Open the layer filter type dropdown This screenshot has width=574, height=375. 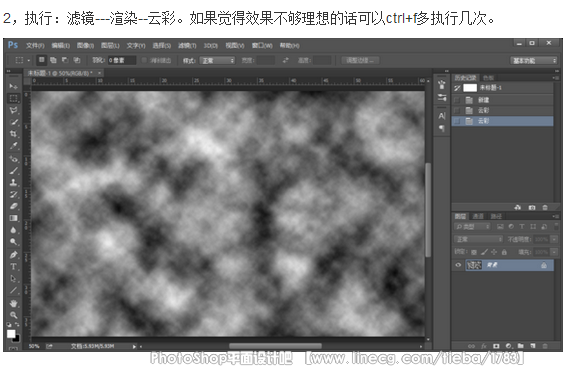(x=472, y=227)
